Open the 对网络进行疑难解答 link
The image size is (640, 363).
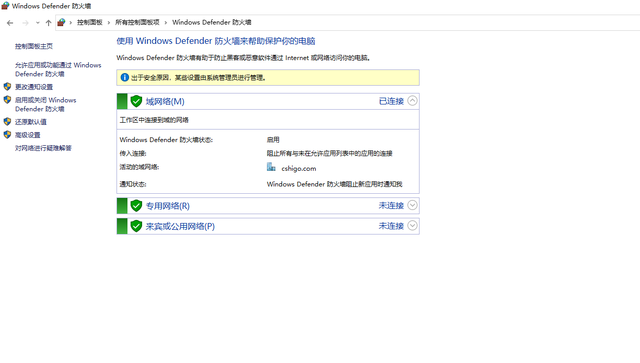(43, 148)
